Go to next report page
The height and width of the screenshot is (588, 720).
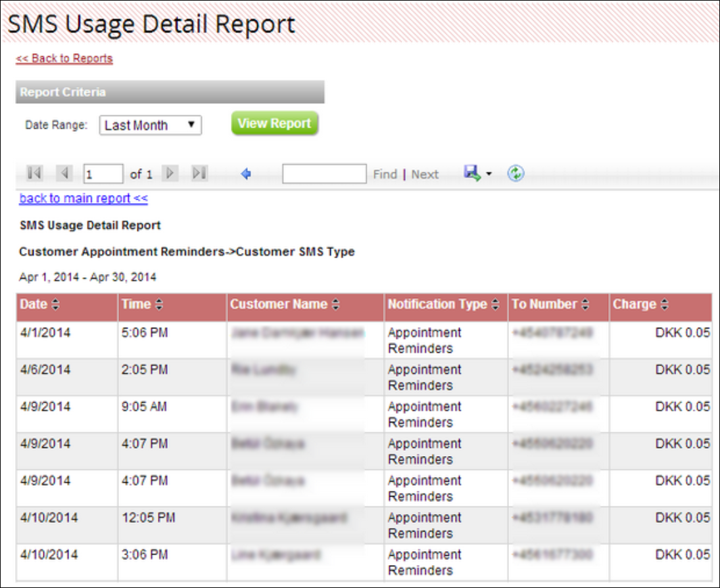(170, 173)
